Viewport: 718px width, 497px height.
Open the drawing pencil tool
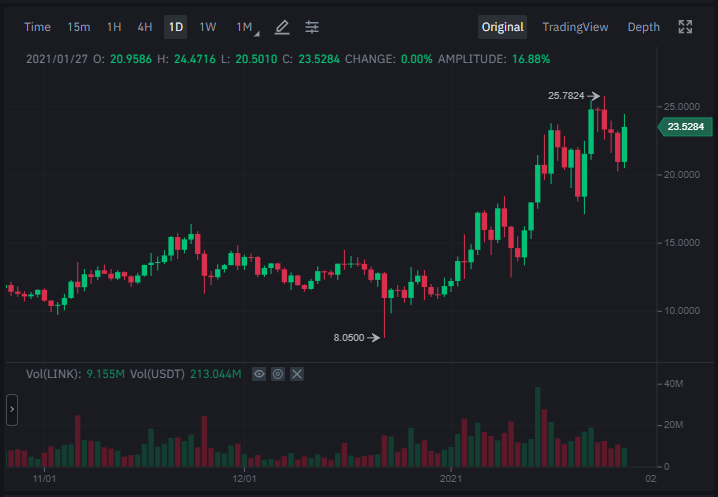coord(282,27)
